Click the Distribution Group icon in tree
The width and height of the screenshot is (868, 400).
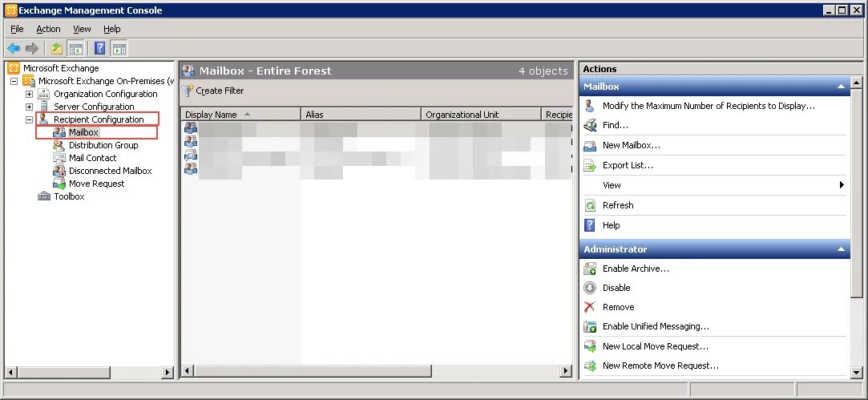[59, 145]
